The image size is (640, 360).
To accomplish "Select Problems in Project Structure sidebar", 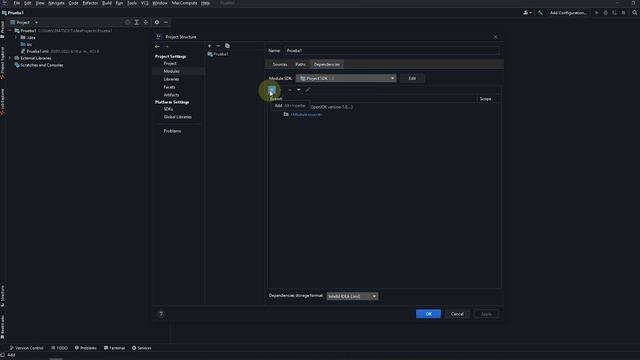I will [172, 131].
